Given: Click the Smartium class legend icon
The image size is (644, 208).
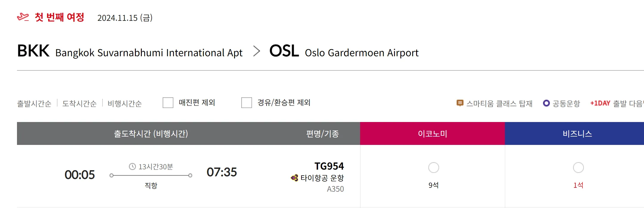Looking at the screenshot, I should pos(460,103).
